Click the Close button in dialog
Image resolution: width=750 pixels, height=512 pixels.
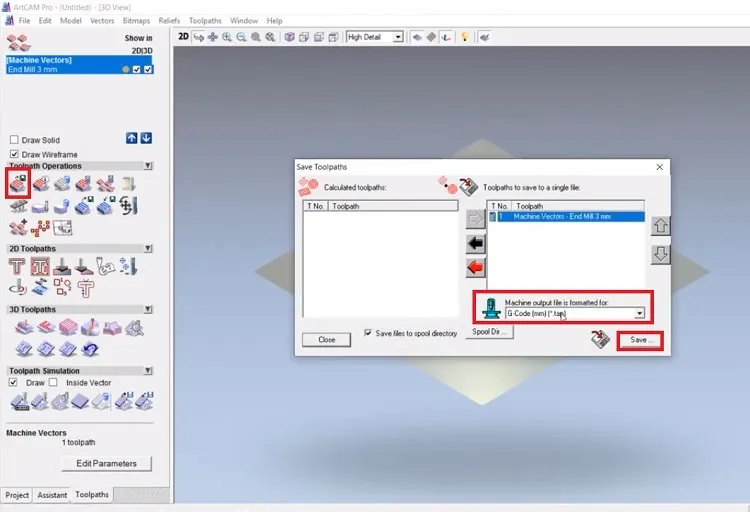[327, 340]
